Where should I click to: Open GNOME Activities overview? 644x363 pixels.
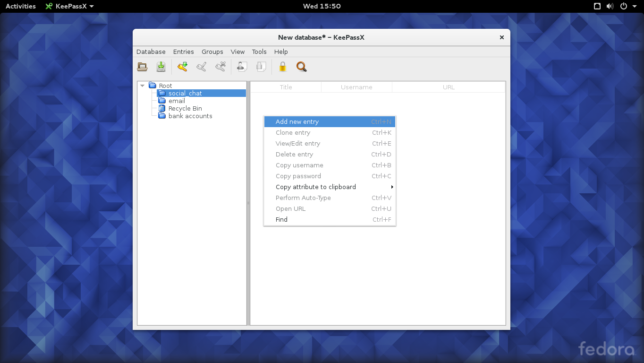21,6
